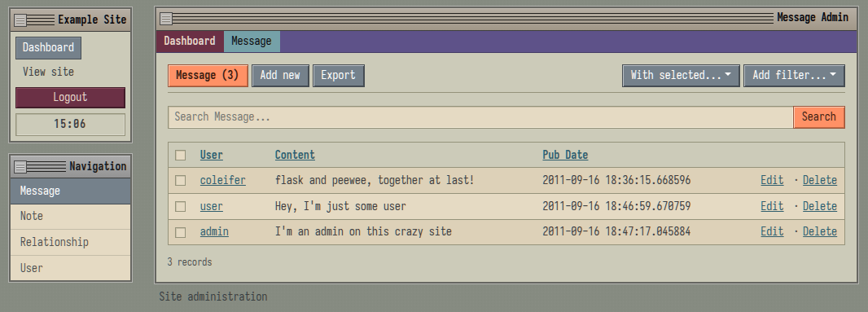
Task: Focus the Search Message input field
Action: (x=480, y=117)
